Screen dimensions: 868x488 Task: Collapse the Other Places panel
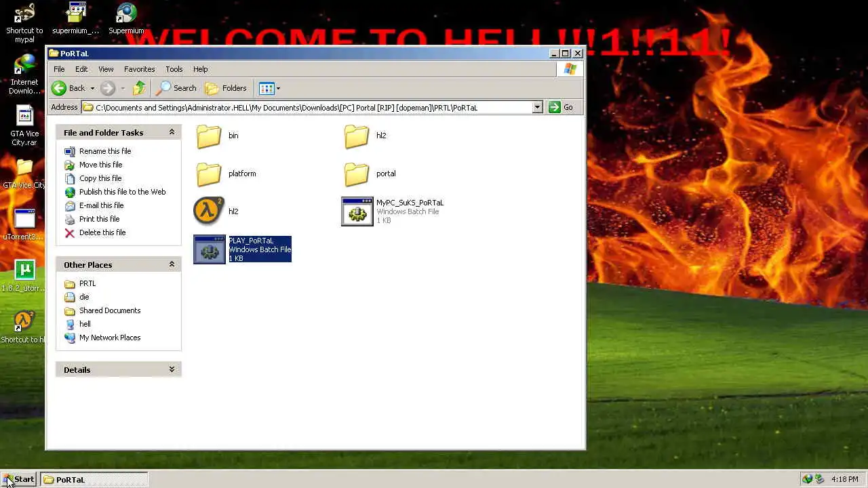click(172, 264)
